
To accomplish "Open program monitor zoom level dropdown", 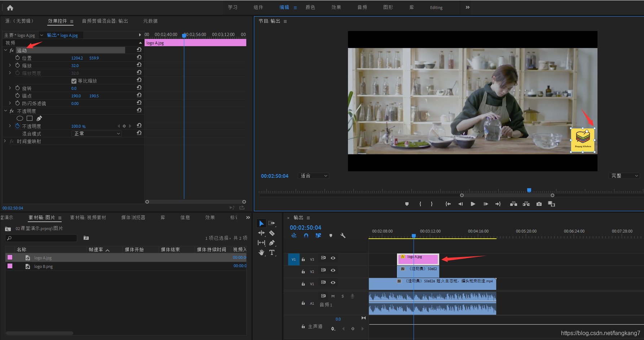I will tap(314, 176).
